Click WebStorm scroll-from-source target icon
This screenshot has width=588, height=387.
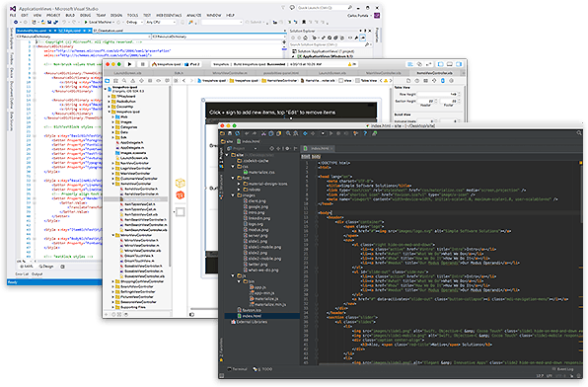(x=272, y=149)
